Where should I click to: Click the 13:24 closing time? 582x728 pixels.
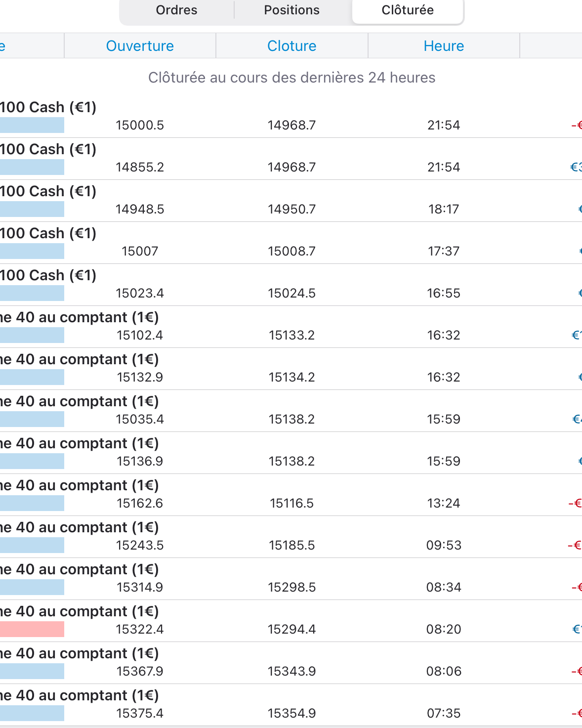[444, 503]
